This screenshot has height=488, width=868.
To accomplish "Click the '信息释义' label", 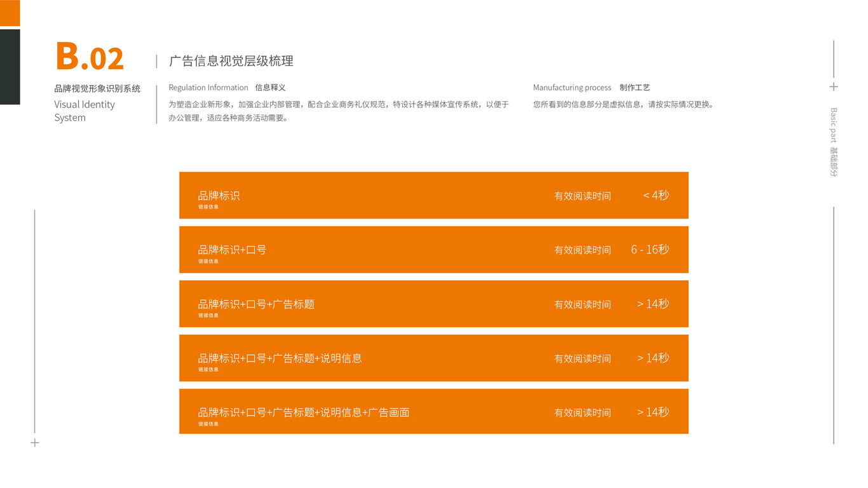I will pyautogui.click(x=270, y=88).
